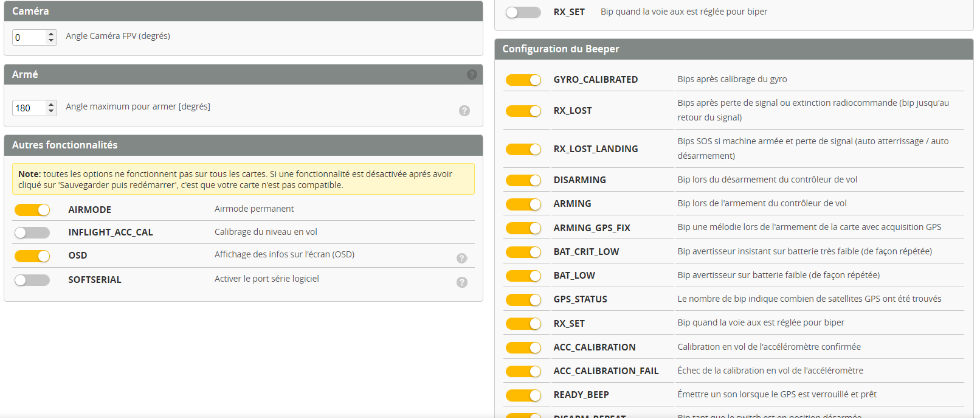
Task: Click help icon beside Angle maximum pour armer
Action: click(464, 111)
